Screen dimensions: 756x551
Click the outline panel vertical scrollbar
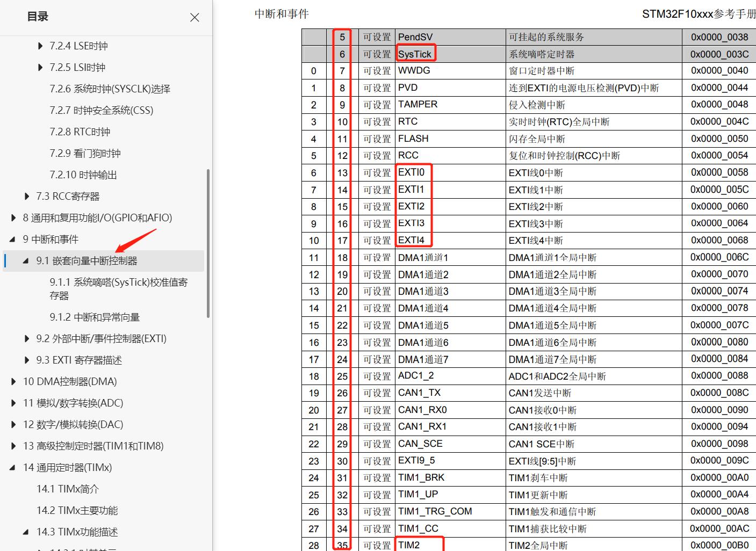pyautogui.click(x=208, y=243)
